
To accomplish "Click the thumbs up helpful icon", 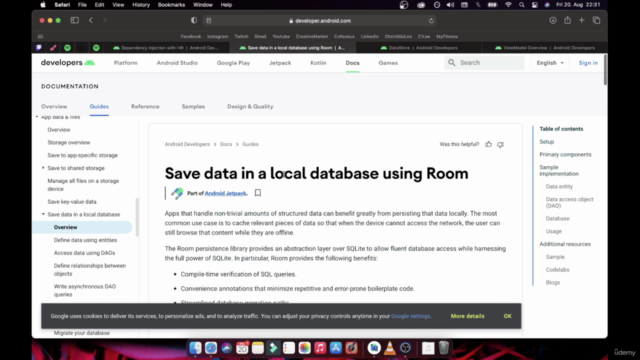I will (489, 144).
